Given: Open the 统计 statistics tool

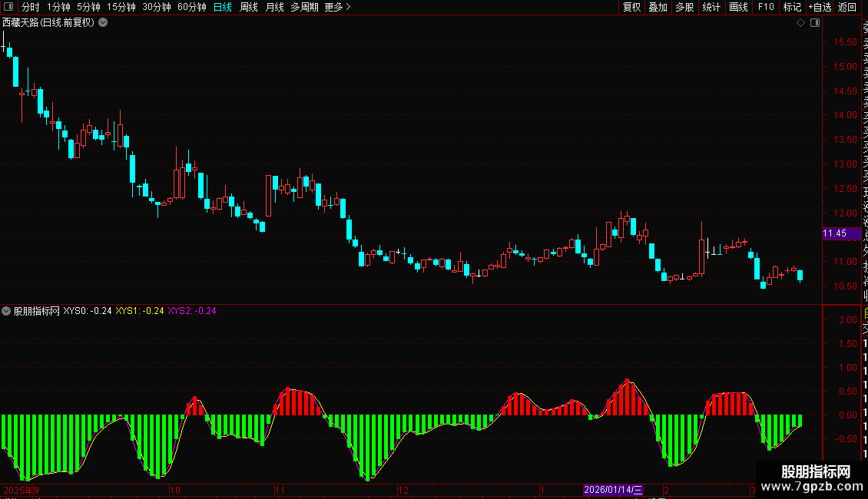Looking at the screenshot, I should click(x=711, y=7).
